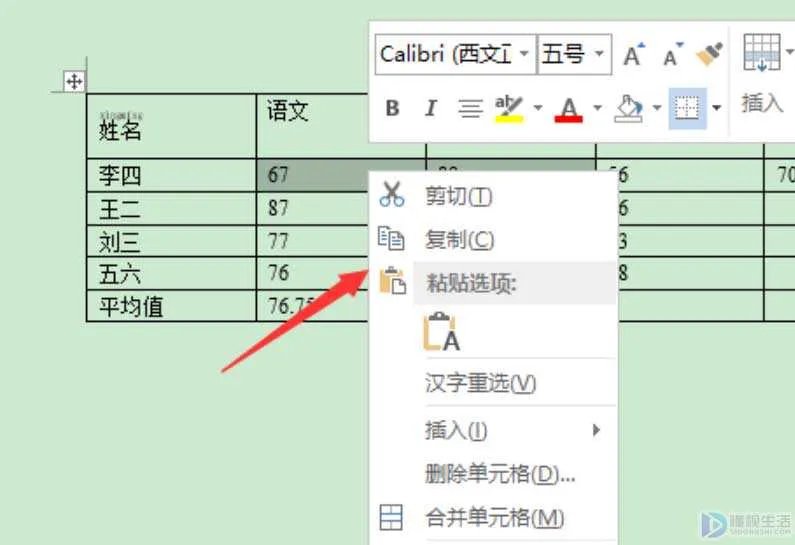Click the scissors cut icon
This screenshot has width=795, height=545.
pyautogui.click(x=391, y=194)
